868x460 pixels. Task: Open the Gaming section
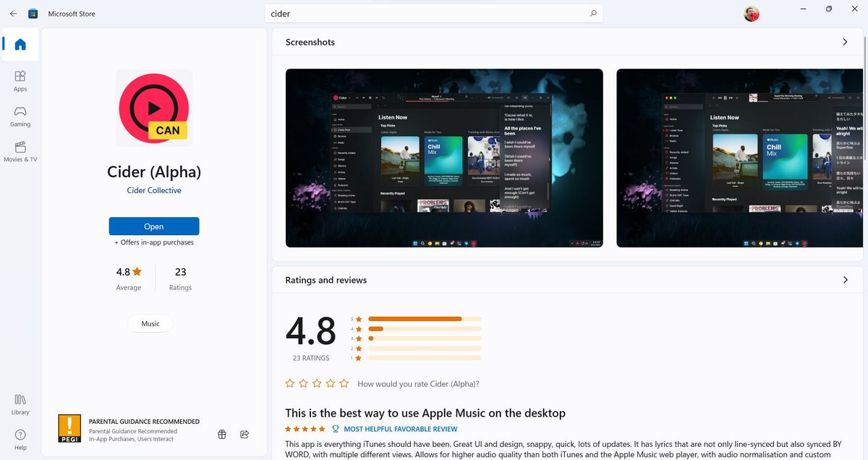(20, 116)
